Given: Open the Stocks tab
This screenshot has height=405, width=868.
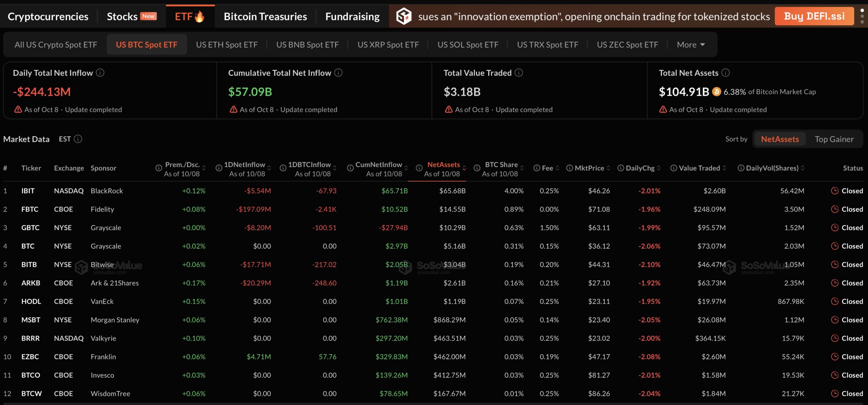Looking at the screenshot, I should (132, 16).
